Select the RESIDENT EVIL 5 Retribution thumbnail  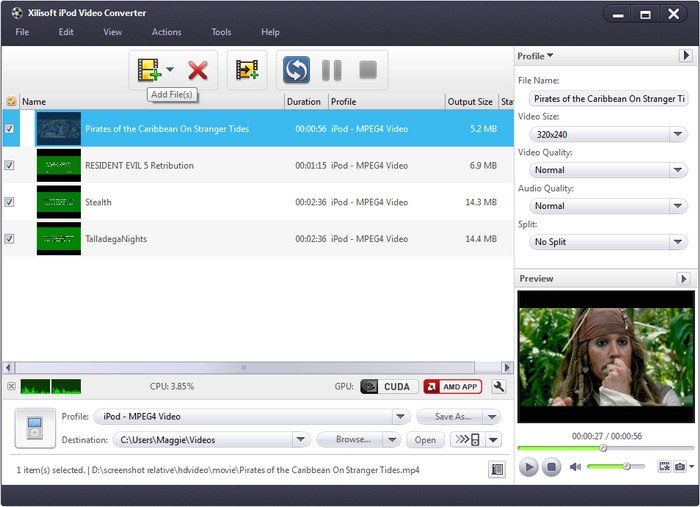[x=58, y=165]
